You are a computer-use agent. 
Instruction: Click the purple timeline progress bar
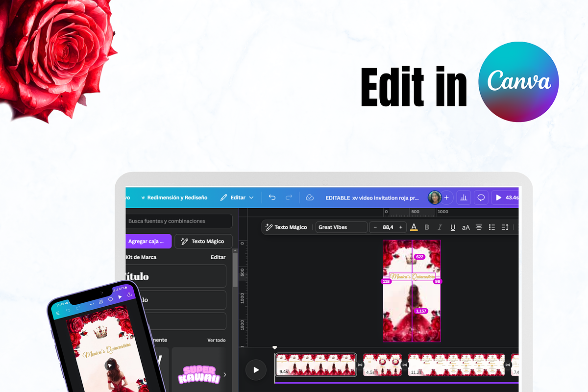[x=396, y=383]
